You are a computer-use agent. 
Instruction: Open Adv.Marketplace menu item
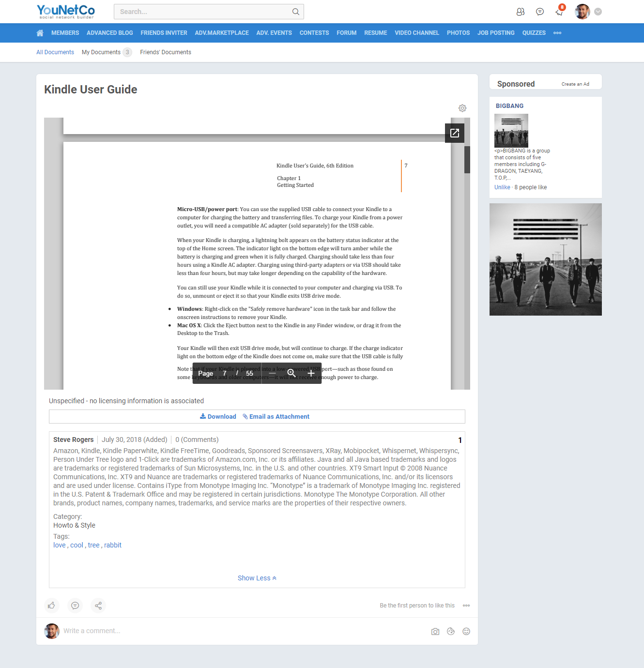(x=222, y=33)
